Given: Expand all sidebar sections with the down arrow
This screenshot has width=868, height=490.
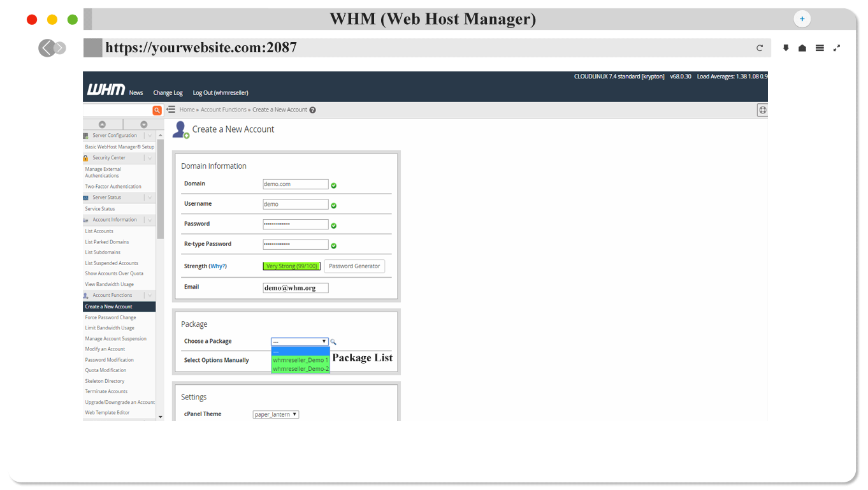Looking at the screenshot, I should point(143,124).
